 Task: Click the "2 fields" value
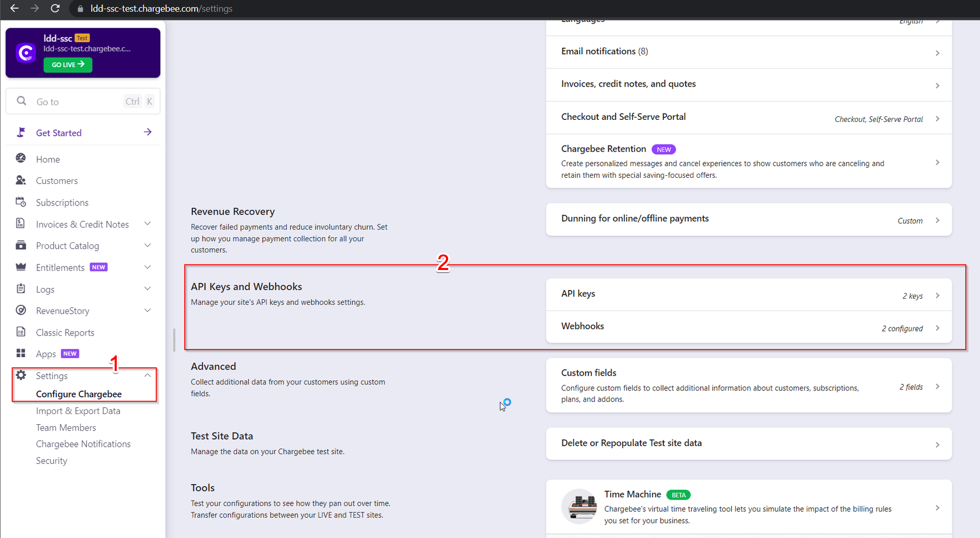click(911, 387)
